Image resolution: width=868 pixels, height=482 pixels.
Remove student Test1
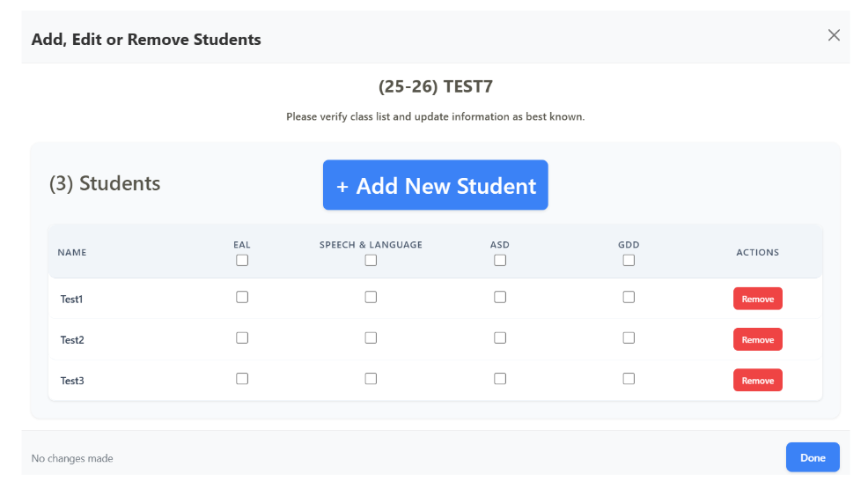[x=757, y=299]
